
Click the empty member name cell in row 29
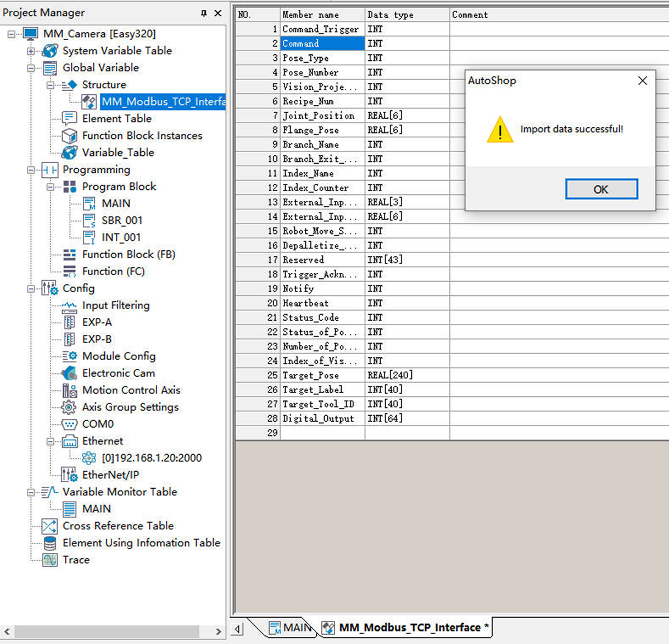pyautogui.click(x=322, y=433)
